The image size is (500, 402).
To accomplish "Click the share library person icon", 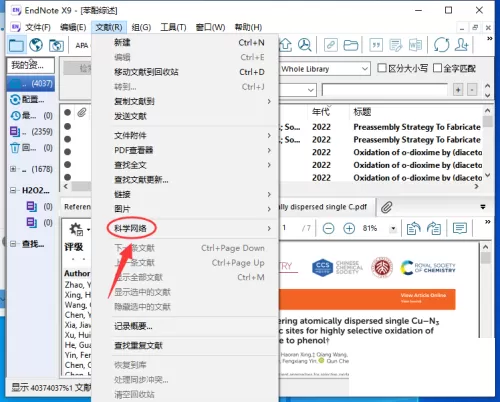I will 462,45.
